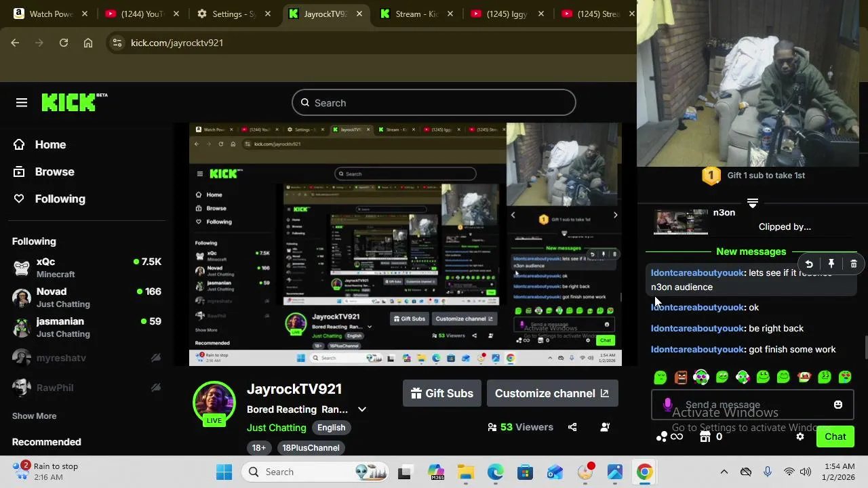Switch to the Settings browser tab
The image size is (868, 488).
(234, 14)
